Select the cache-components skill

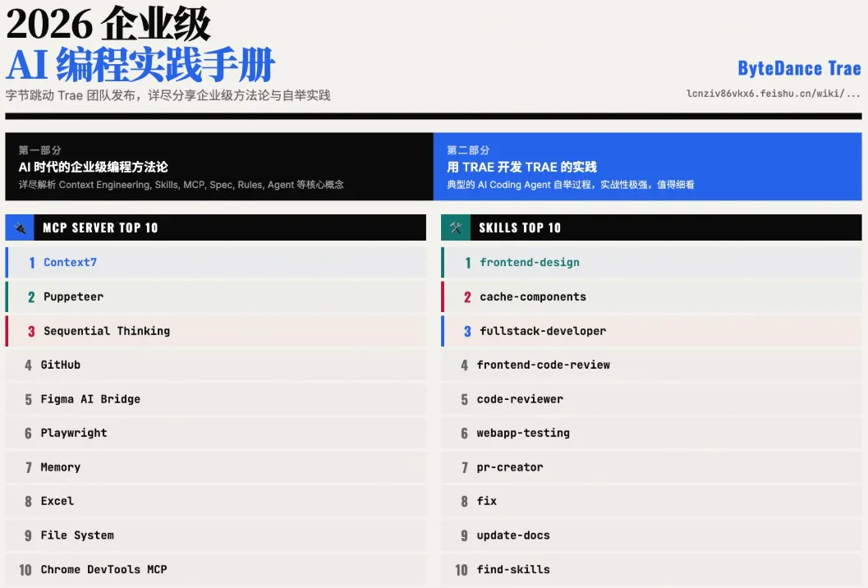click(651, 296)
